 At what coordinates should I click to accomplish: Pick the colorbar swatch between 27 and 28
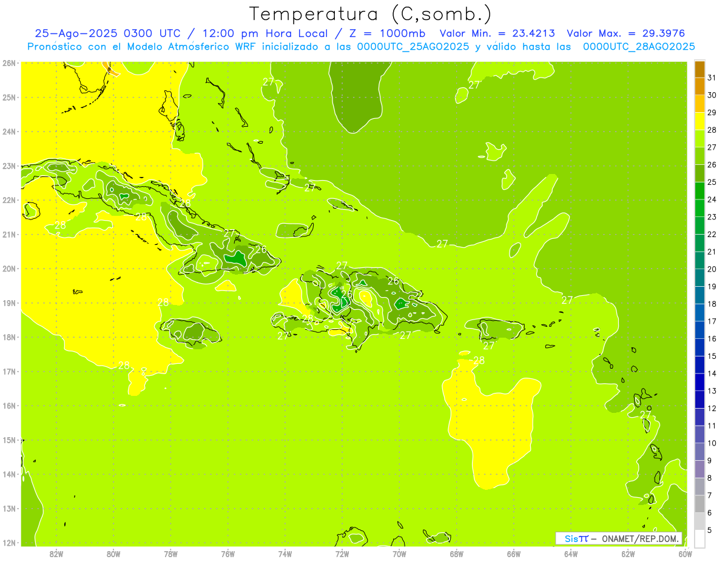699,139
